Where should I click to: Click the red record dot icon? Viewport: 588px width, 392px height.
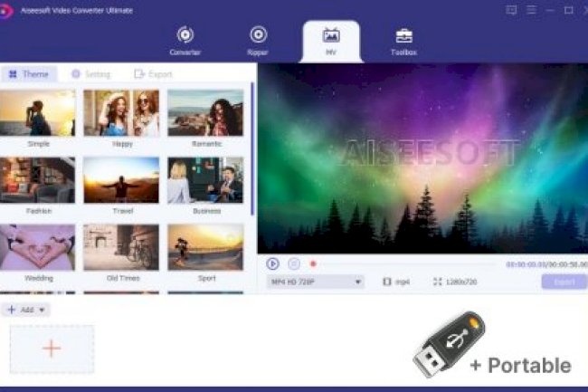coord(313,264)
